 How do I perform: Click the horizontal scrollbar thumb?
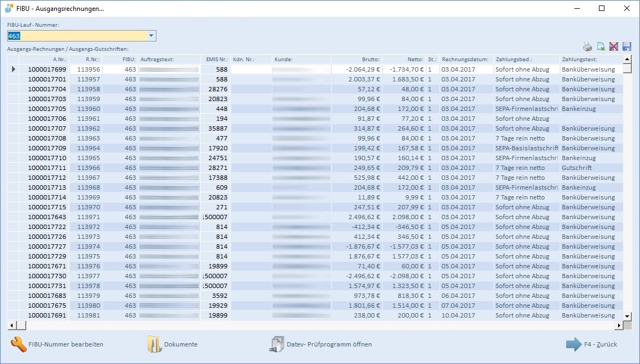pos(21,325)
